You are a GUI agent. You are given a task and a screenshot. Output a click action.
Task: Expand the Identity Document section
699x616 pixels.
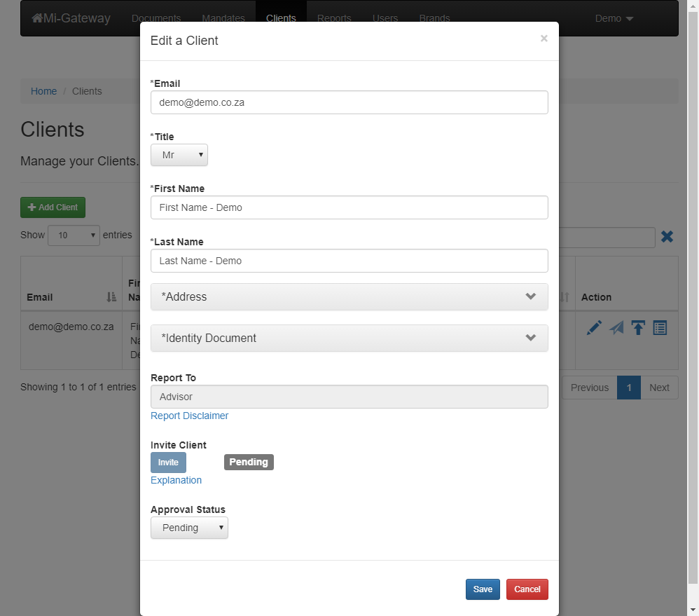tap(349, 338)
